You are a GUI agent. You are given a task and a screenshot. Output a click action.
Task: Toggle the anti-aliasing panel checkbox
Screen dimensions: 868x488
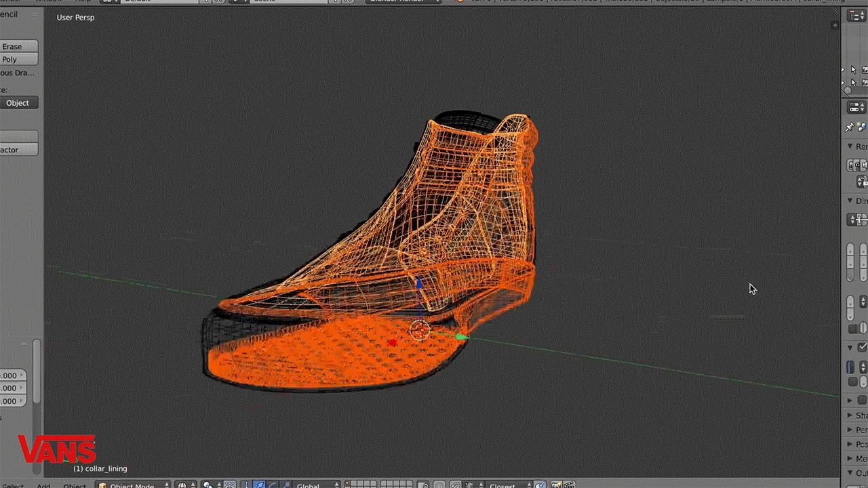(863, 348)
